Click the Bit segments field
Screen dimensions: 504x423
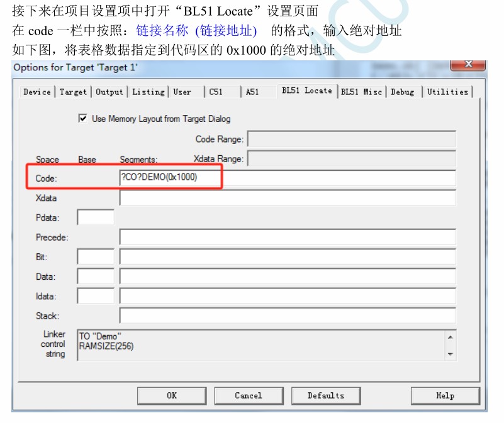(288, 256)
